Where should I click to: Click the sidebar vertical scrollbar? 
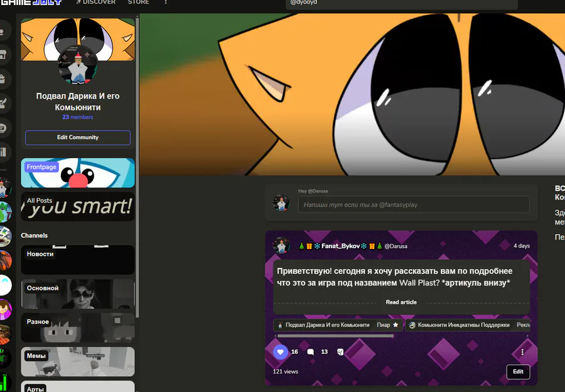coord(137,167)
